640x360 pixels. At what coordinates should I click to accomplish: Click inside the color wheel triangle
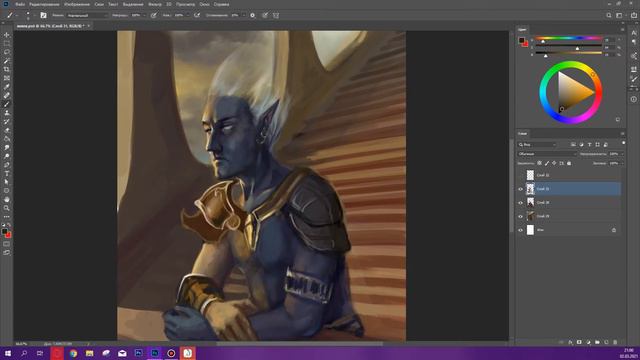[x=573, y=92]
